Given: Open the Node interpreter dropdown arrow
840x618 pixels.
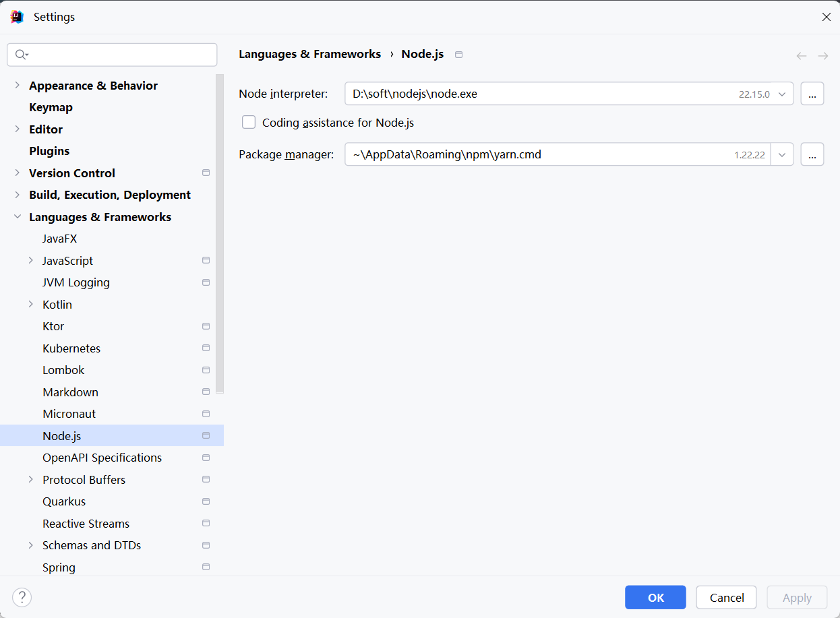Looking at the screenshot, I should click(x=782, y=94).
